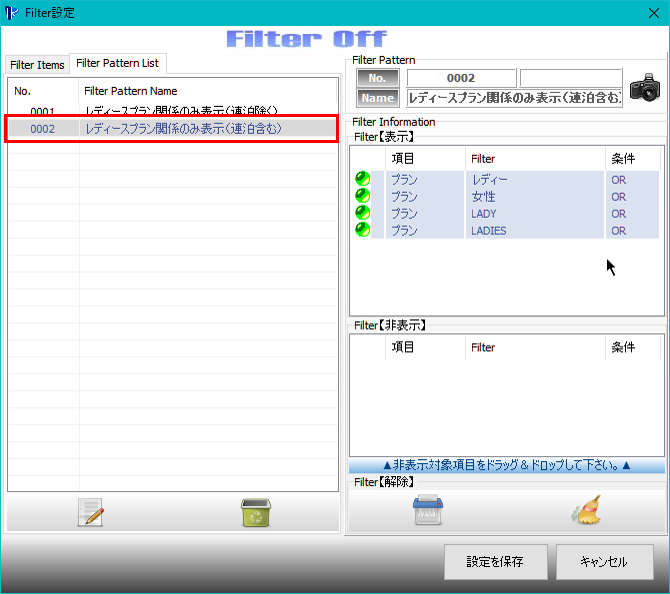The image size is (670, 594).
Task: Click the Filter Pattern Name column header
Action: pos(130,91)
